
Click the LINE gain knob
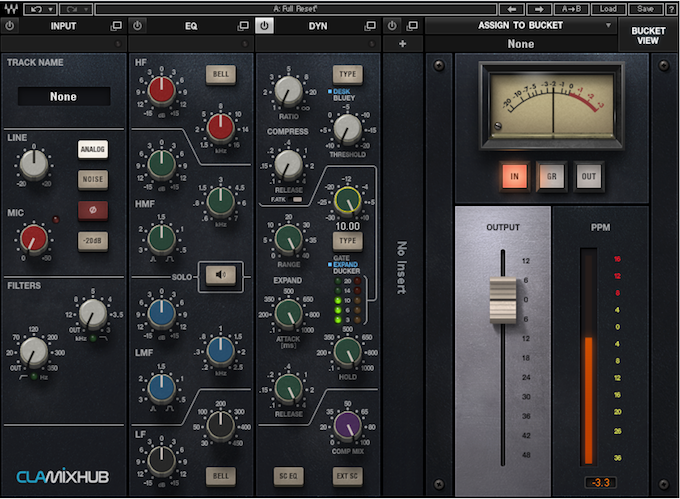(x=34, y=165)
